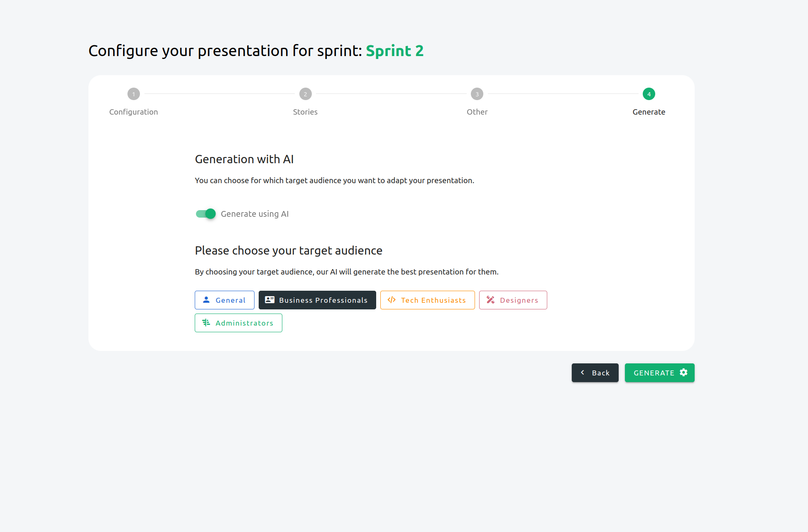This screenshot has height=532, width=808.
Task: Jump to step 2 Stories circle
Action: 305,94
